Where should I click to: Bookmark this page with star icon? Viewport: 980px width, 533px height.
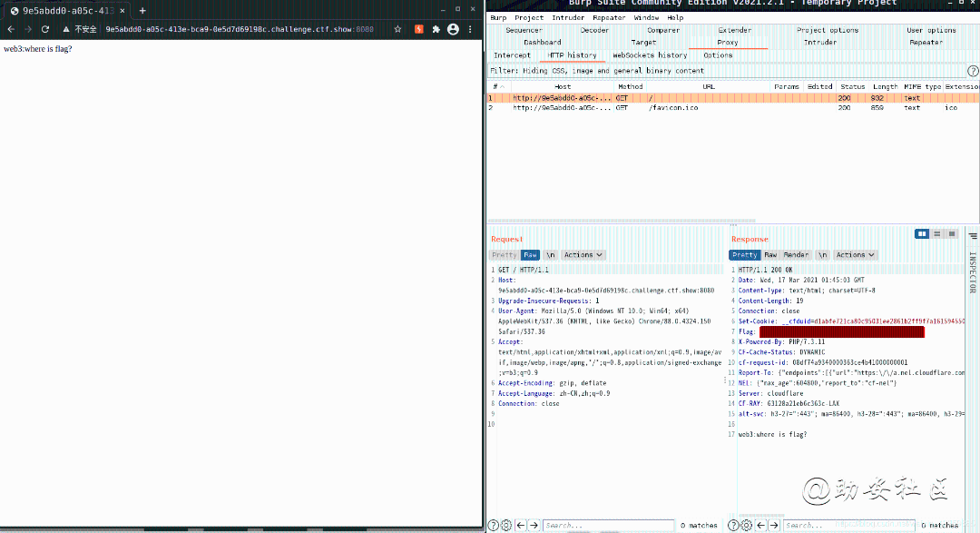(397, 29)
